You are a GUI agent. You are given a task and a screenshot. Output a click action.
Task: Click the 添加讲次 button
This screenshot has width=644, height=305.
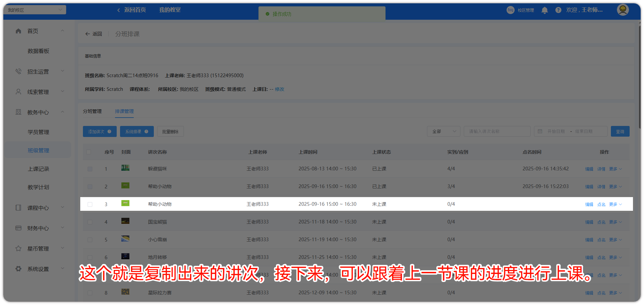click(x=100, y=131)
